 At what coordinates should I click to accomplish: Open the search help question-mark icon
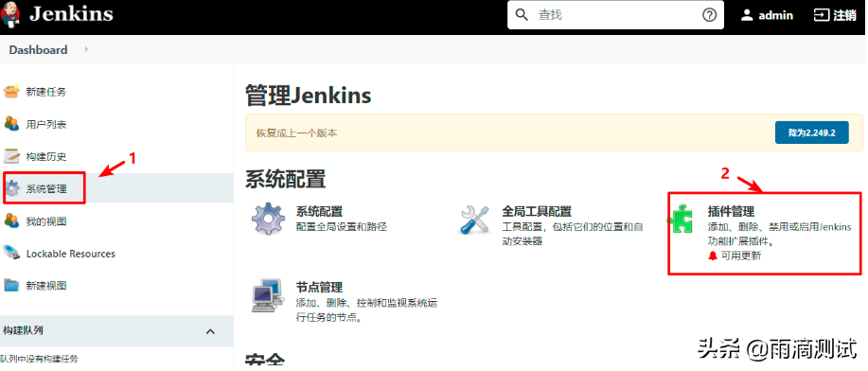coord(709,15)
